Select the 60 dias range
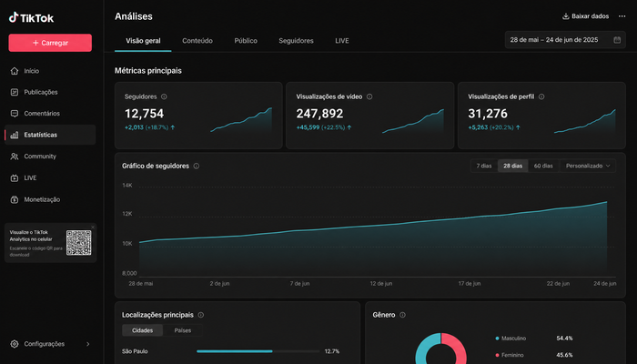The width and height of the screenshot is (637, 364). [543, 166]
